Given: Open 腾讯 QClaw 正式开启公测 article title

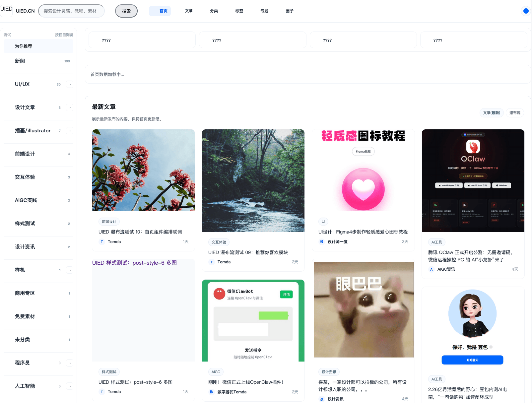Looking at the screenshot, I should pos(470,256).
